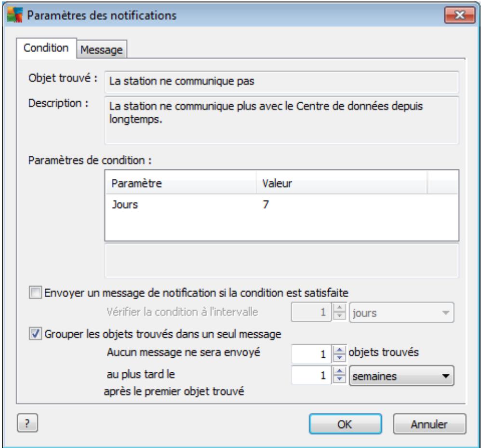Switch to the Message tab
The height and width of the screenshot is (448, 481).
(x=102, y=49)
